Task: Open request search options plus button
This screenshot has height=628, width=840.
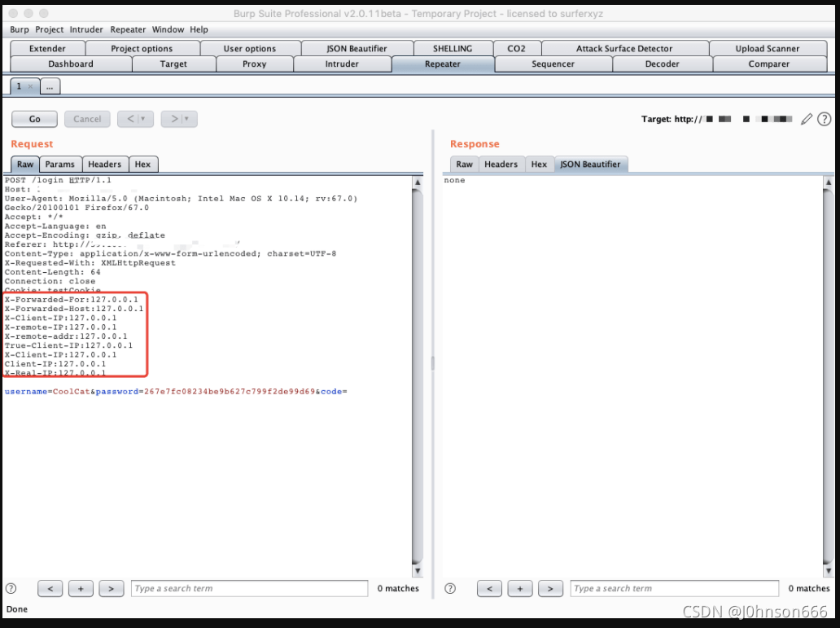Action: pyautogui.click(x=81, y=588)
